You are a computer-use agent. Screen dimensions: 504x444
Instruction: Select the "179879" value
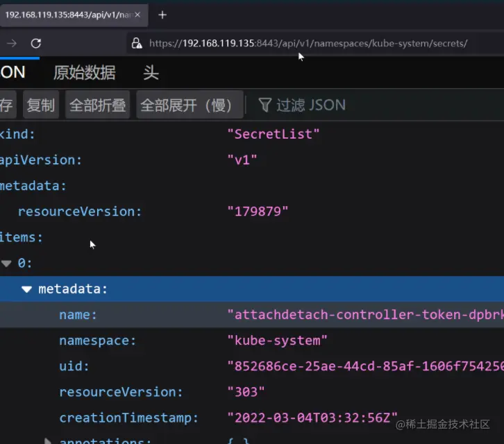point(258,212)
